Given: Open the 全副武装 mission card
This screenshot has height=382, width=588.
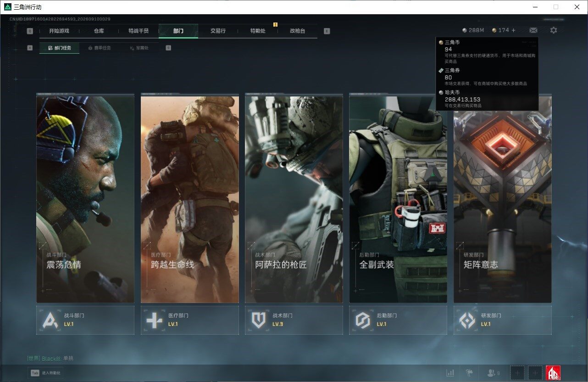Looking at the screenshot, I should [x=398, y=199].
